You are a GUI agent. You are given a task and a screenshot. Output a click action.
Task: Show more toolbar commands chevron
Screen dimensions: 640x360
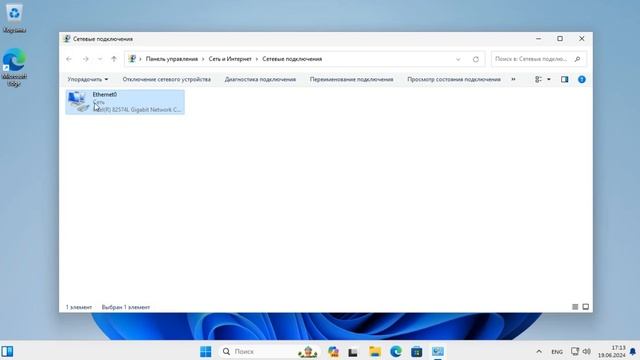click(x=513, y=79)
